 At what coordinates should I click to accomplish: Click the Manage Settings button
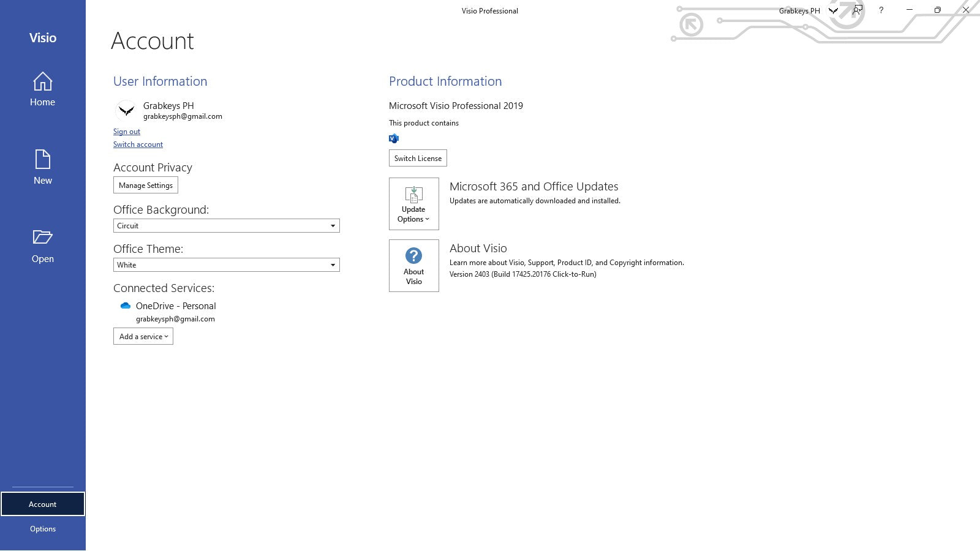point(146,185)
